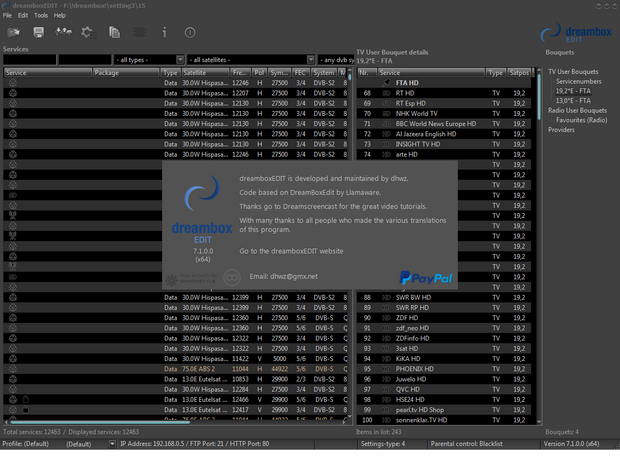Click the HD icon beside KiKA HD
This screenshot has height=465, width=620.
tap(386, 359)
